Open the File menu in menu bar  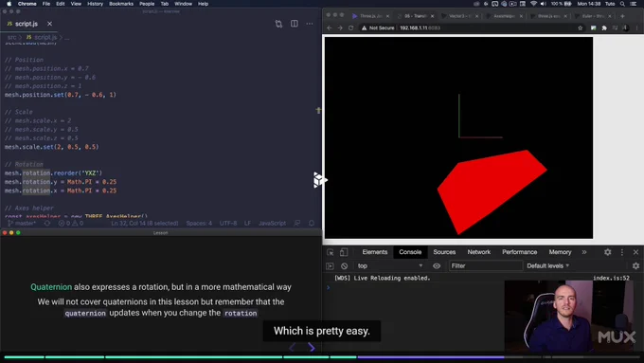tap(46, 4)
